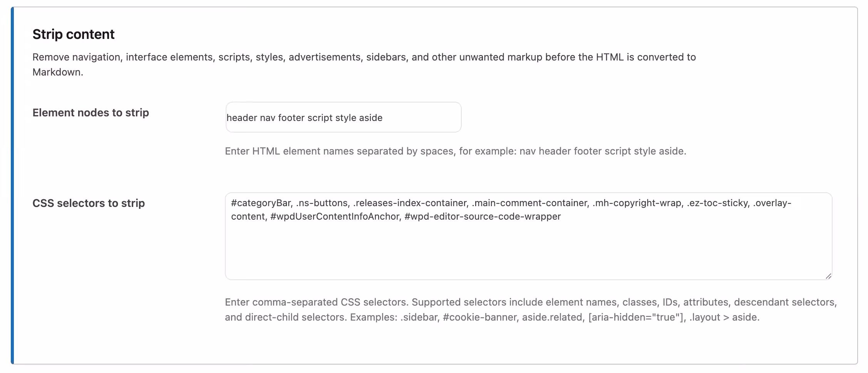Place cursor on 'aside' in element nodes field
Image resolution: width=868 pixels, height=373 pixels.
pyautogui.click(x=370, y=118)
